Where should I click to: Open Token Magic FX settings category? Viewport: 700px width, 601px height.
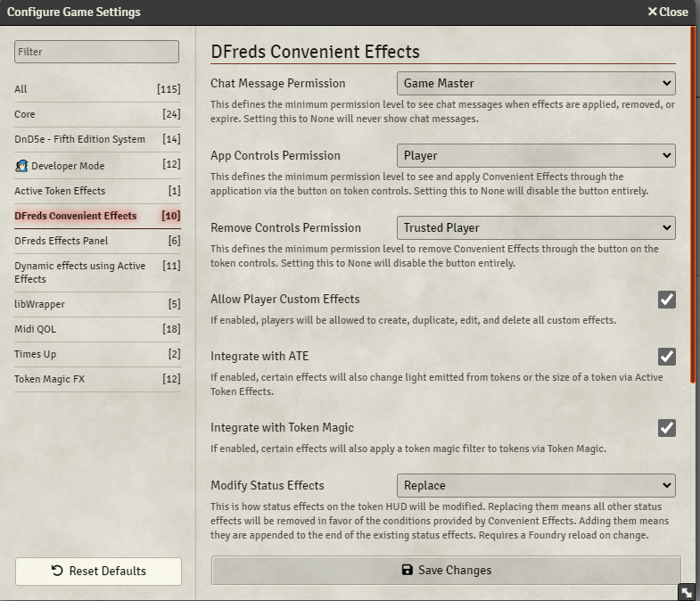(97, 380)
